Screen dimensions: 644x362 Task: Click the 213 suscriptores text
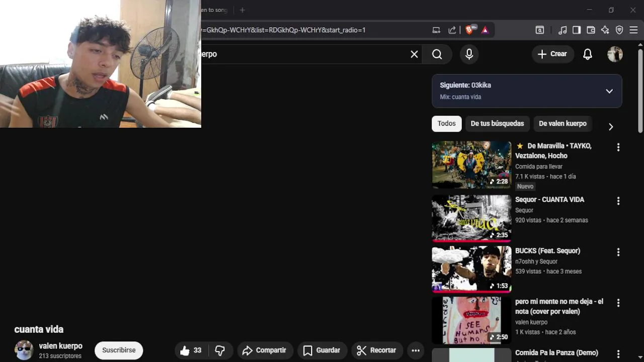(60, 356)
